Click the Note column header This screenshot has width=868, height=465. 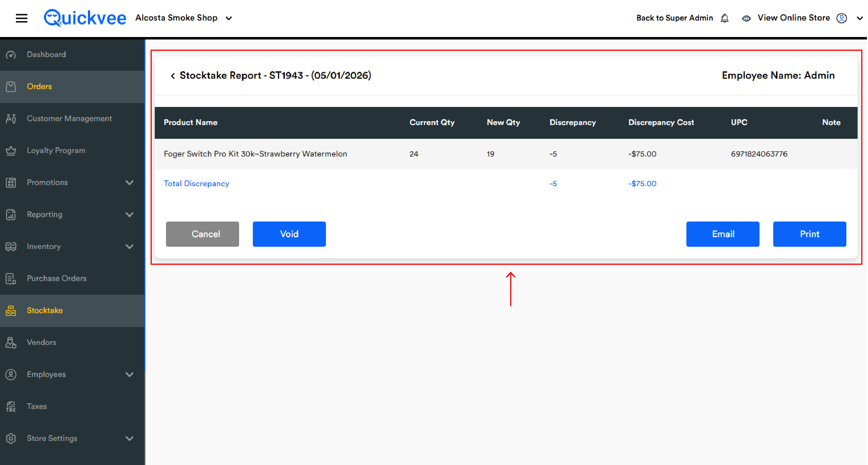pos(831,122)
